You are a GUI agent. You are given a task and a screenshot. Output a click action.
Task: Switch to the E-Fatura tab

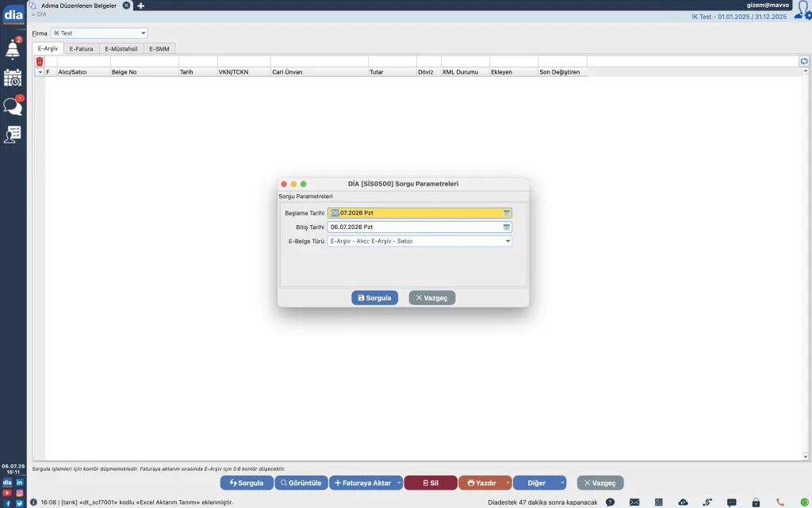tap(82, 48)
